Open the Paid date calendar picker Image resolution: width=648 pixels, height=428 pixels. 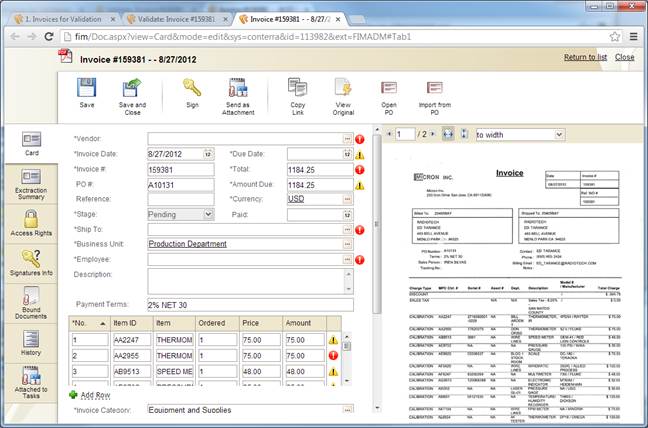pos(348,215)
